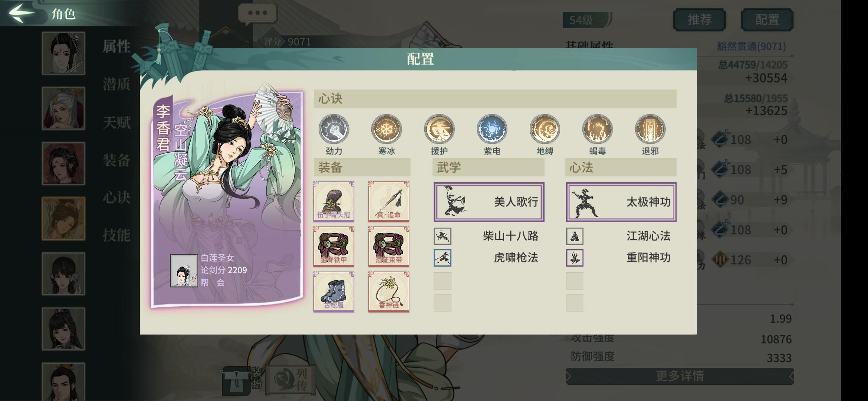Screen dimensions: 868x401
Task: Select the 劲力 heart-formula icon
Action: point(334,129)
